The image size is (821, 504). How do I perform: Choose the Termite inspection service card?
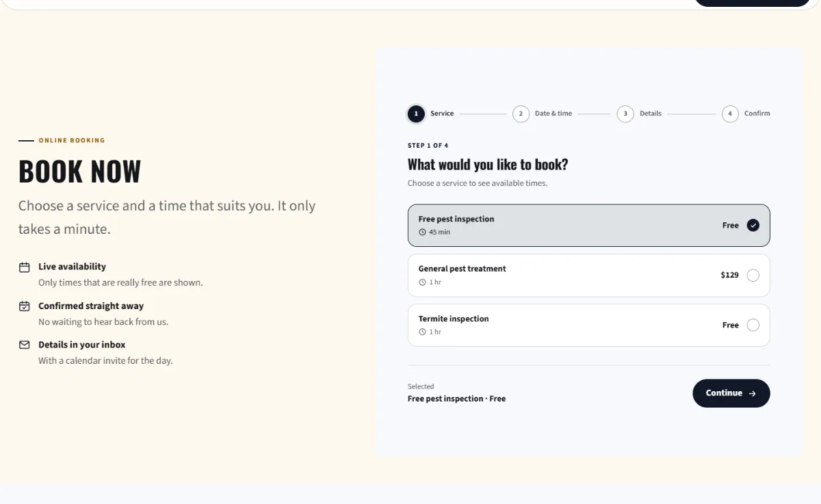point(589,326)
